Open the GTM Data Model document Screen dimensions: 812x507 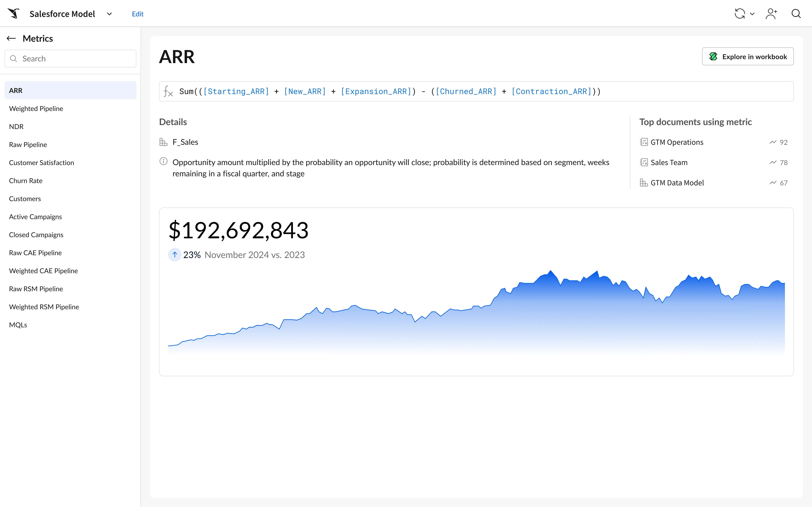(x=677, y=183)
